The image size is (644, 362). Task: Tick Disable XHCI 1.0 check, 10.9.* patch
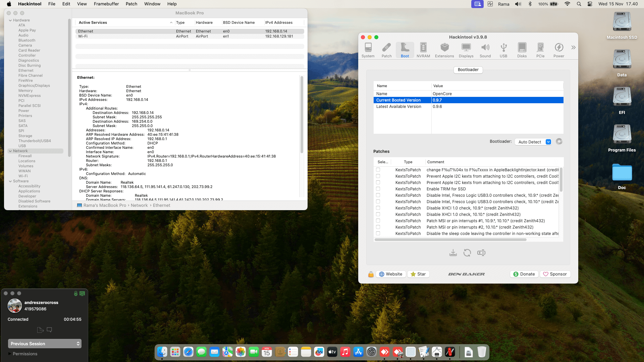click(x=378, y=208)
